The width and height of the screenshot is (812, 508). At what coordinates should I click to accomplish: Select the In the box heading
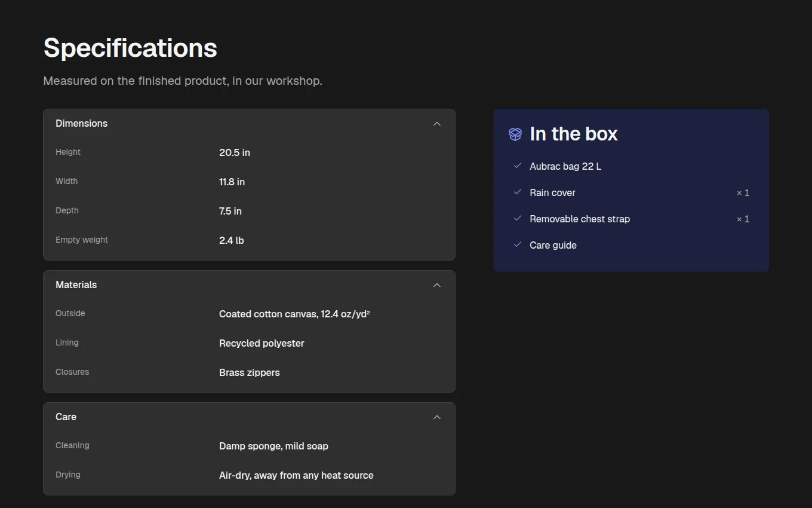point(574,134)
